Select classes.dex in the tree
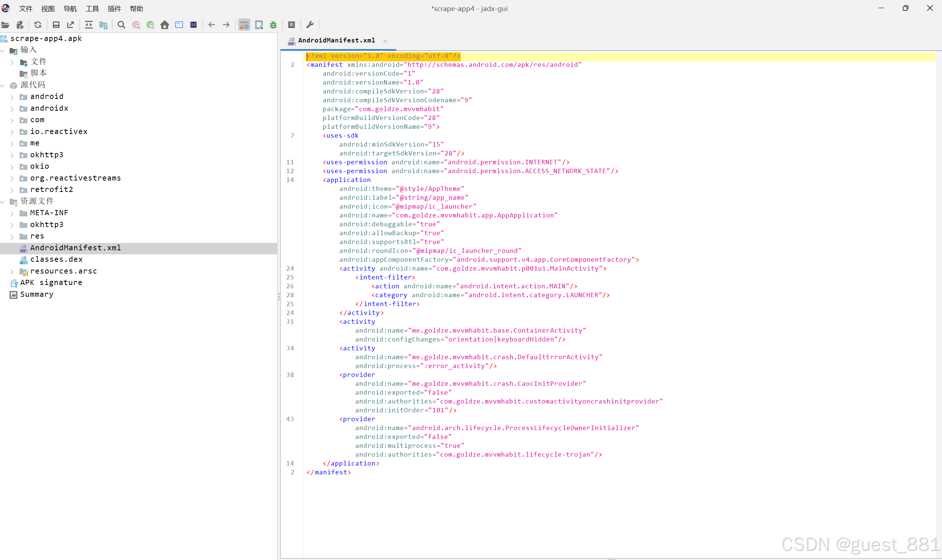The image size is (942, 560). pos(56,259)
